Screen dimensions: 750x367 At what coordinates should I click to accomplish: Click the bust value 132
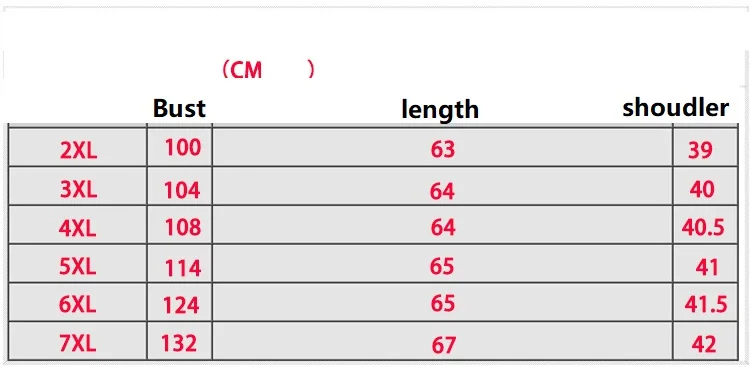tap(179, 343)
